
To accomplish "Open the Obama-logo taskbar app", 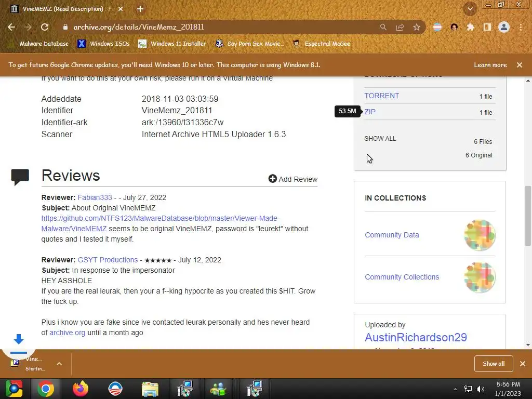I will point(115,389).
